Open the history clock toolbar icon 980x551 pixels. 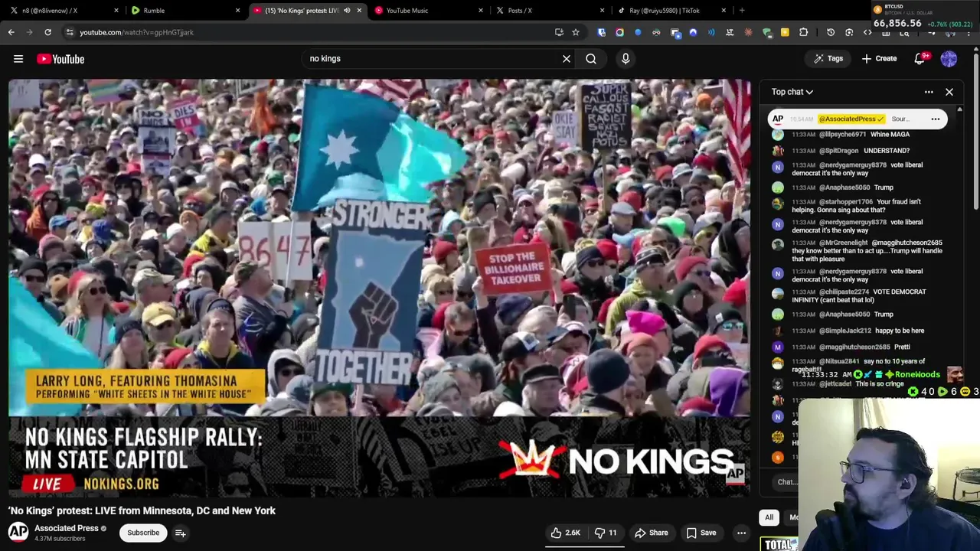click(831, 32)
